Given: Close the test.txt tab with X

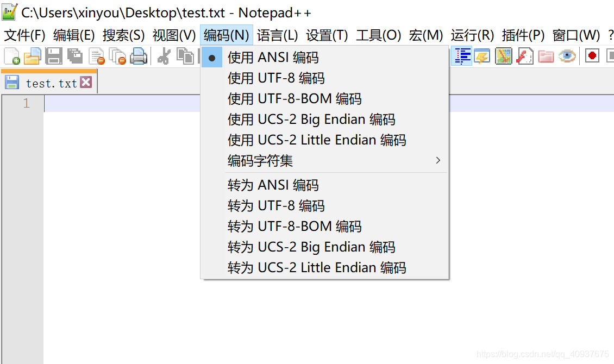Looking at the screenshot, I should tap(86, 82).
